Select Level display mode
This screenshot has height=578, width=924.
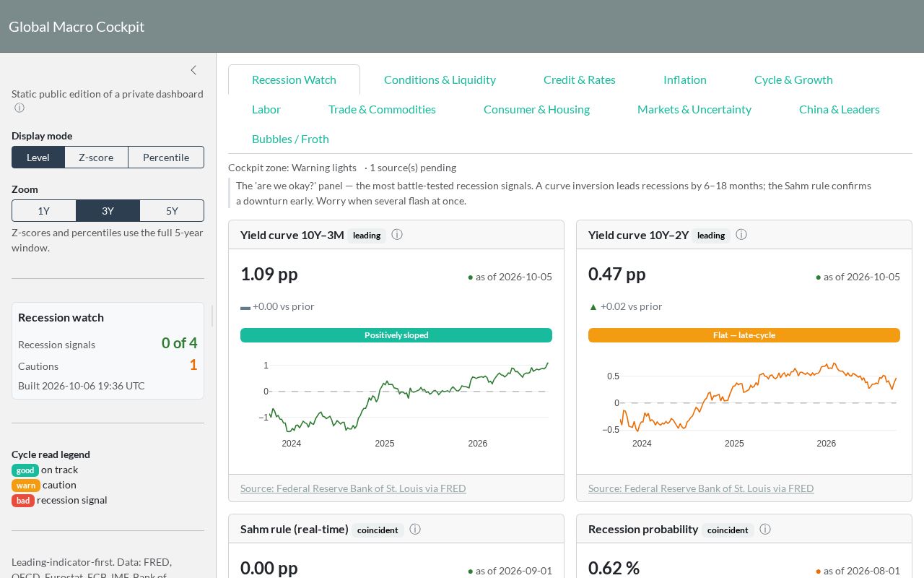(x=38, y=158)
